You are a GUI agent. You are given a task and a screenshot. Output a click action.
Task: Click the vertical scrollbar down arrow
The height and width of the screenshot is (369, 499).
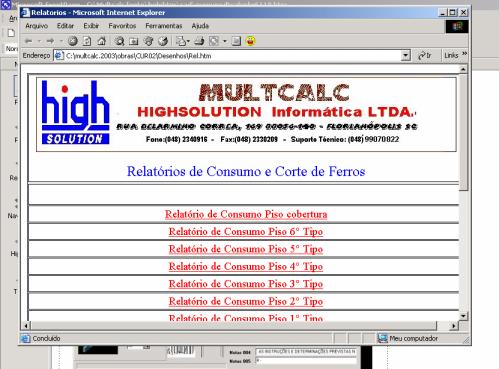click(x=463, y=316)
